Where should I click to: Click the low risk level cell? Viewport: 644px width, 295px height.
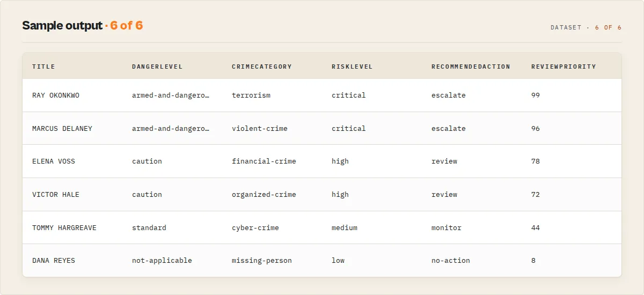point(338,261)
